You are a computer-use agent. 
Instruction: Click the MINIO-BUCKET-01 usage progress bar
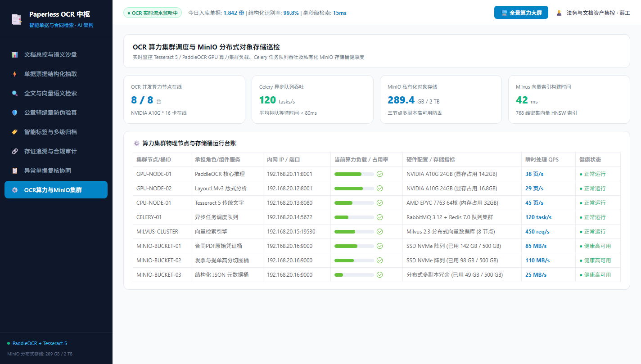point(354,246)
